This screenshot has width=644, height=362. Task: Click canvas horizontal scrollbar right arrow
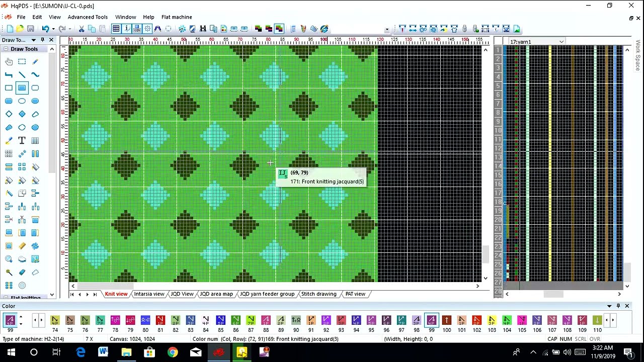477,286
